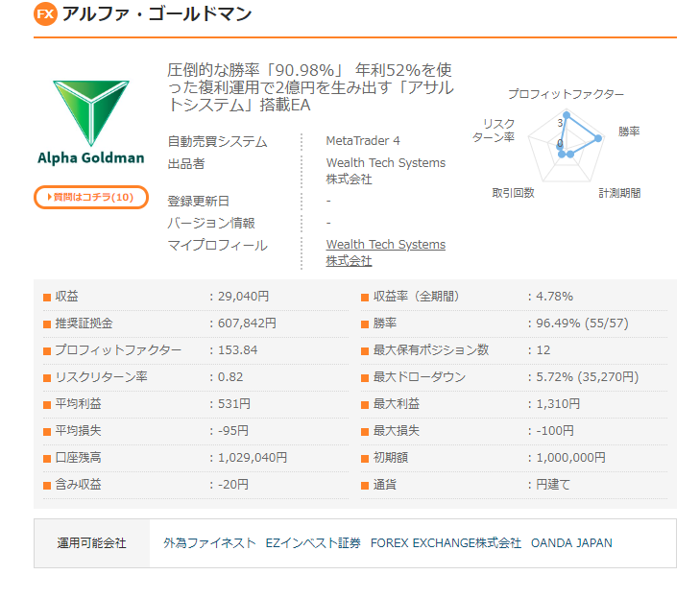
Task: Click the 出品者 label
Action: pyautogui.click(x=186, y=164)
